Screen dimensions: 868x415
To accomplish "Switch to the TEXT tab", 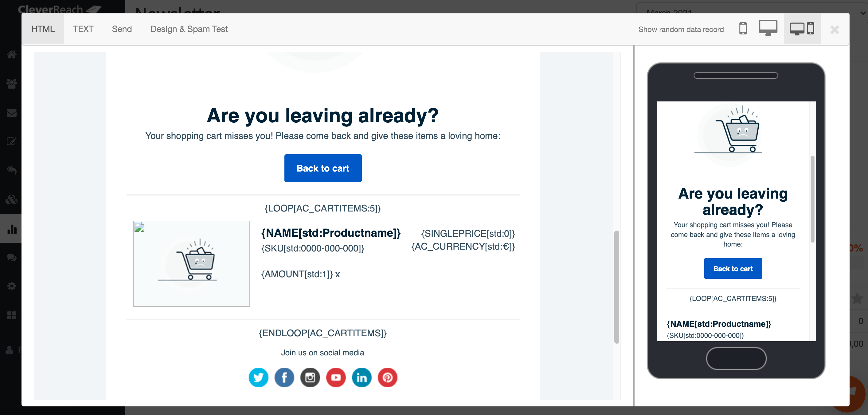I will pos(83,29).
